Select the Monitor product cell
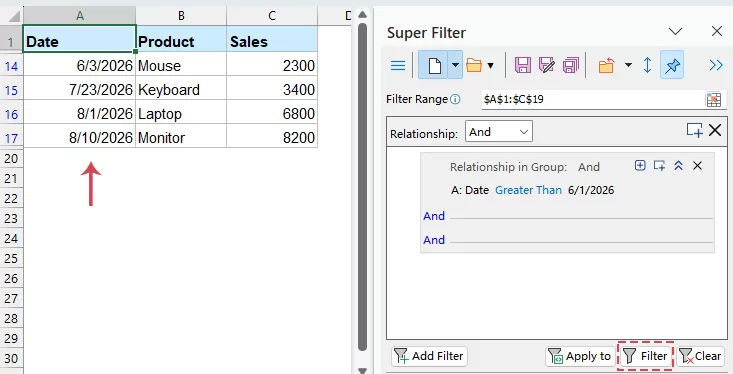 click(x=181, y=137)
